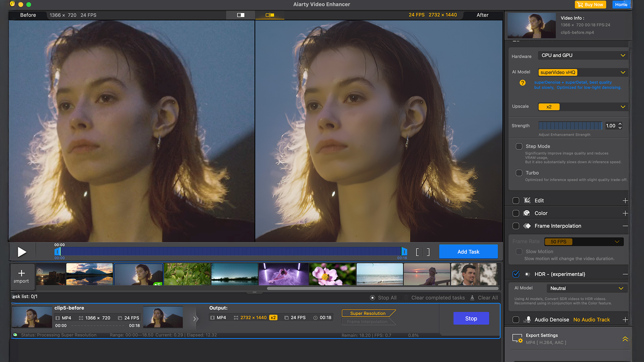Uncheck the HDR experimental checkbox
The image size is (644, 362).
[516, 274]
